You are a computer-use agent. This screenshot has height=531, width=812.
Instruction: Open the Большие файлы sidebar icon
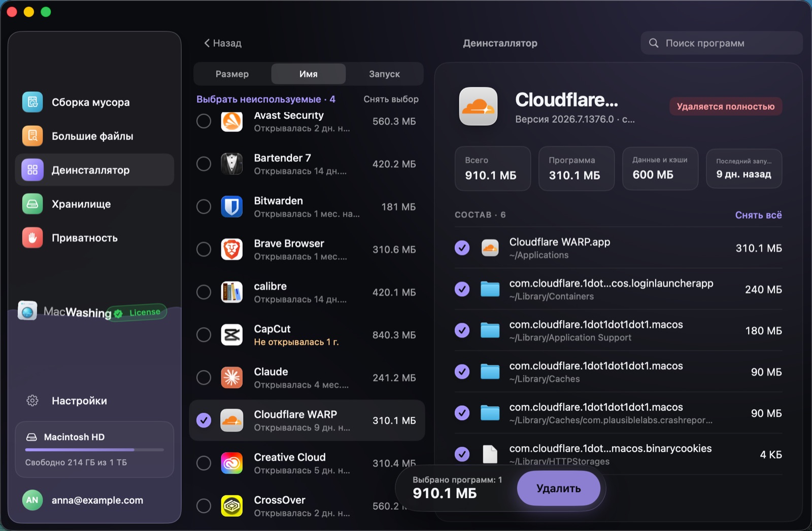tap(32, 136)
